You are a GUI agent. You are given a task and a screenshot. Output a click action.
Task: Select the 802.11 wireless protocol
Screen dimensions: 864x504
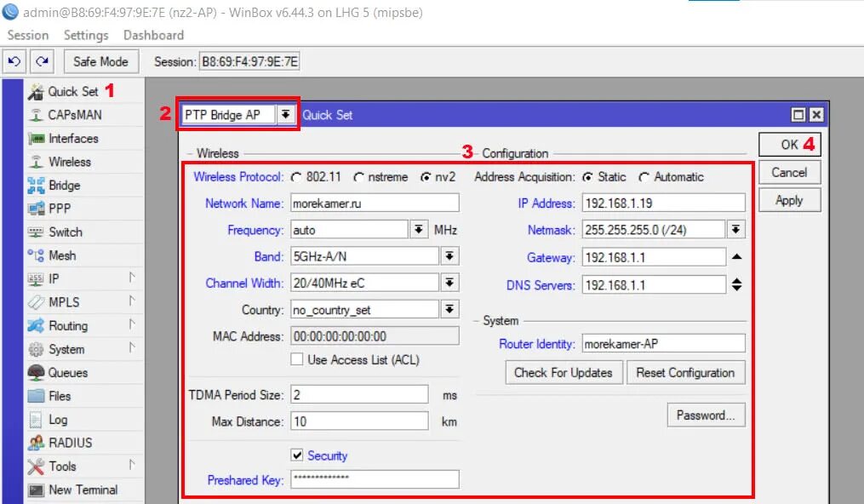pos(296,177)
